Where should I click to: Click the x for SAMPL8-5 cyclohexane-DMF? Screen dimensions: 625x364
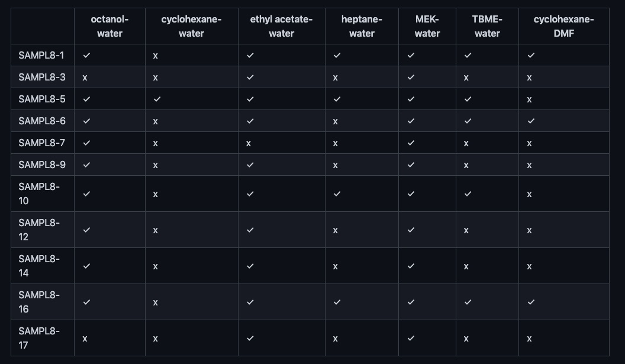click(529, 99)
